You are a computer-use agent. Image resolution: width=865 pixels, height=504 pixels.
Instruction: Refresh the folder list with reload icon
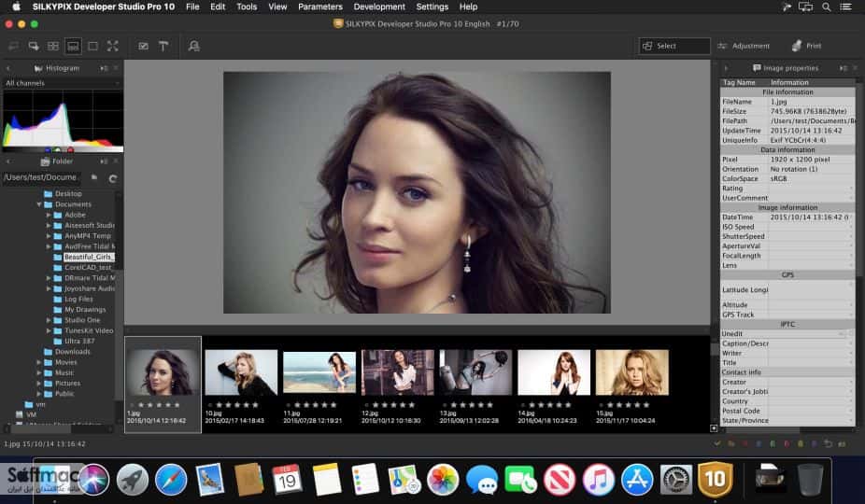tap(112, 178)
